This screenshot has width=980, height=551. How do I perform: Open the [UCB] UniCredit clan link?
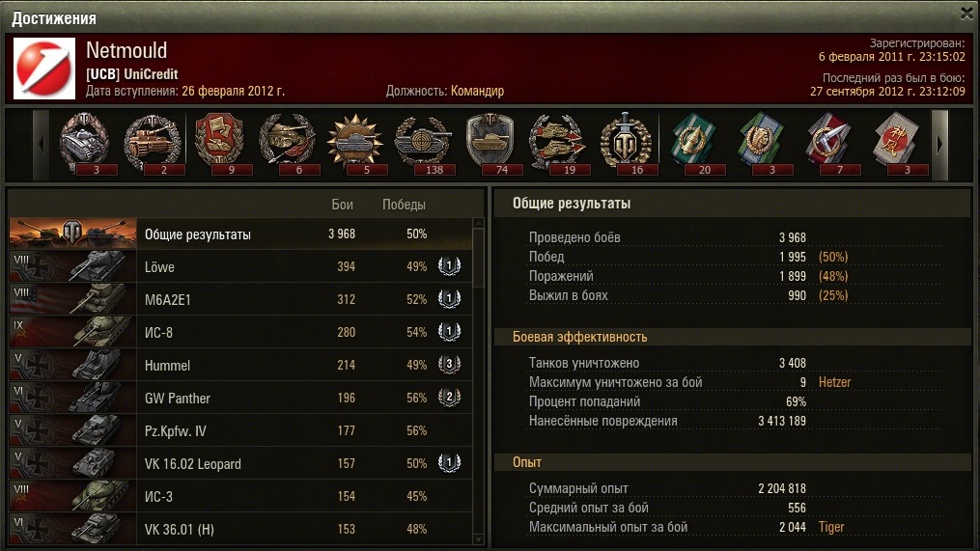(x=132, y=74)
